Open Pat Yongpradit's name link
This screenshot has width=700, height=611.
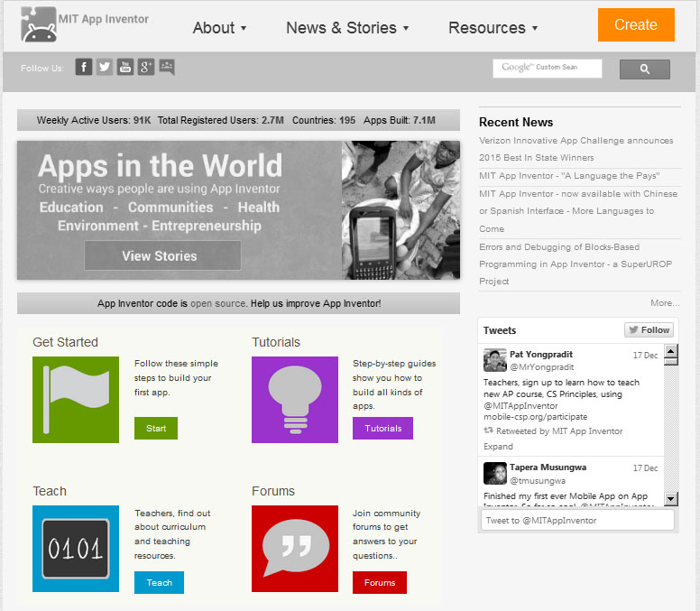pos(541,354)
